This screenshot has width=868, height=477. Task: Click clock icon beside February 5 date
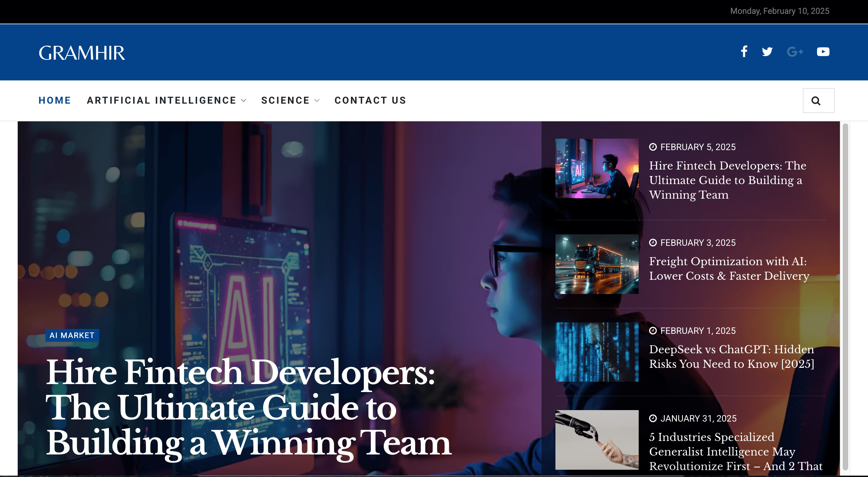[653, 147]
